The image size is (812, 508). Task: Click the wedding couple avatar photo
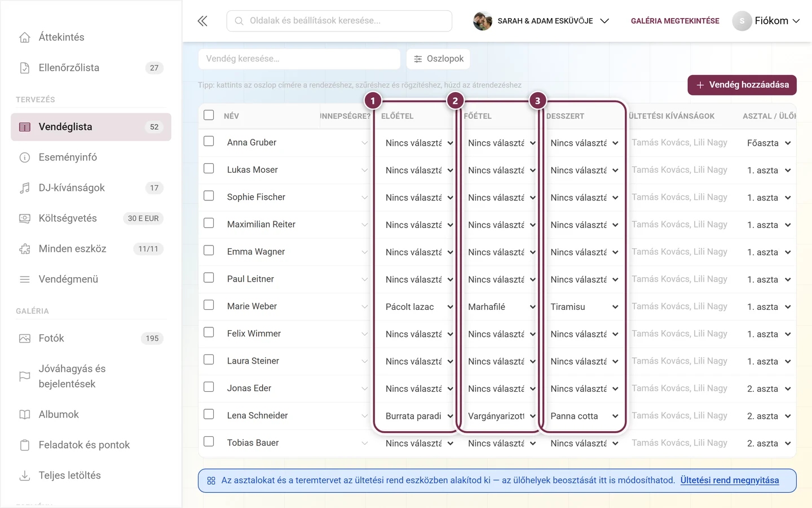tap(483, 21)
